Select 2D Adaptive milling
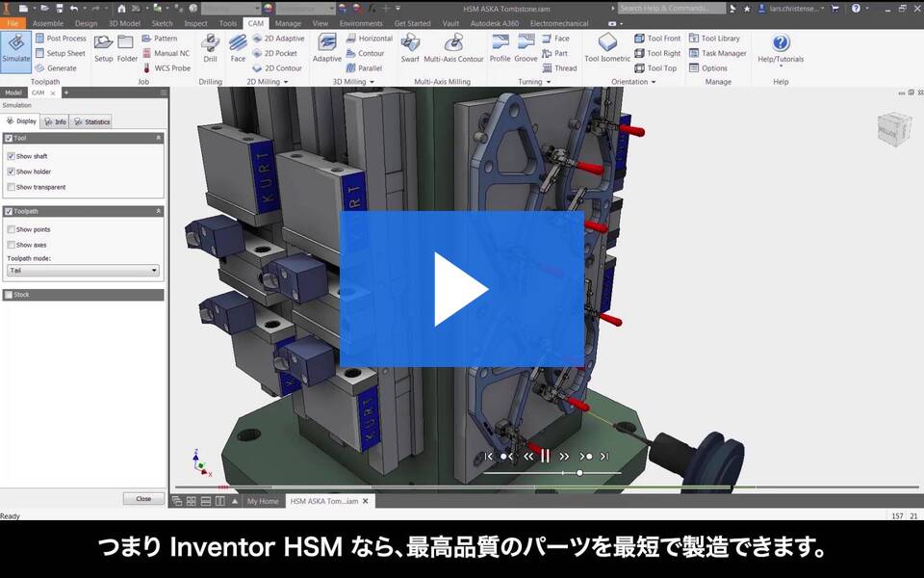The height and width of the screenshot is (578, 924). point(279,39)
